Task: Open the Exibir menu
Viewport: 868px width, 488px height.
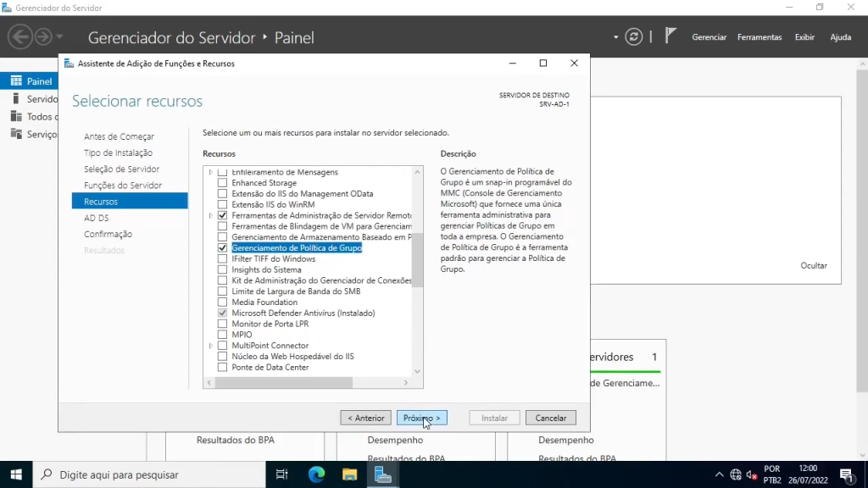Action: coord(805,37)
